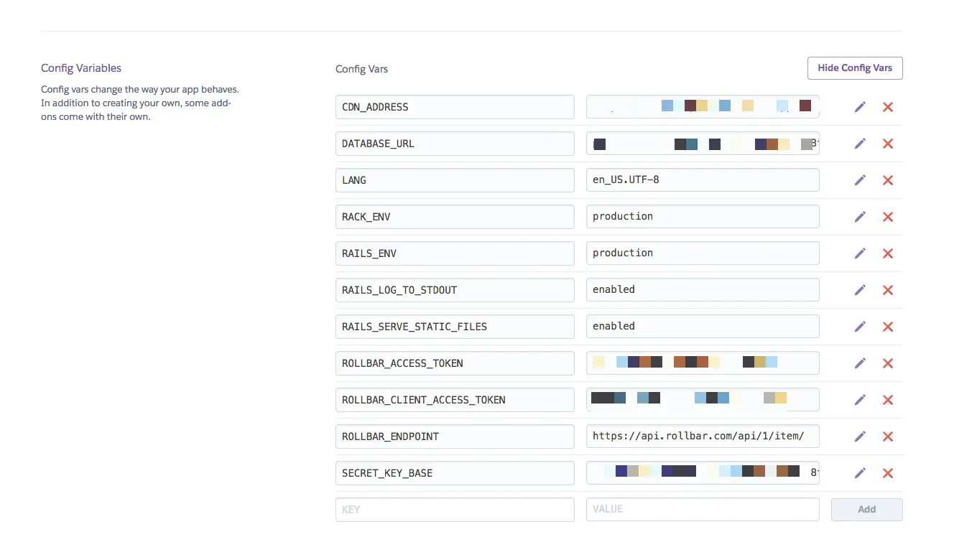Delete the ROLLBAR_CLIENT_ACCESS_TOKEN var

(x=888, y=400)
